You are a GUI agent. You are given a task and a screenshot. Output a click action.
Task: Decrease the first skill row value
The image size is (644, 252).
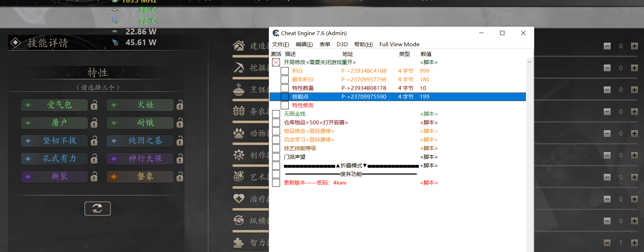pos(607,46)
